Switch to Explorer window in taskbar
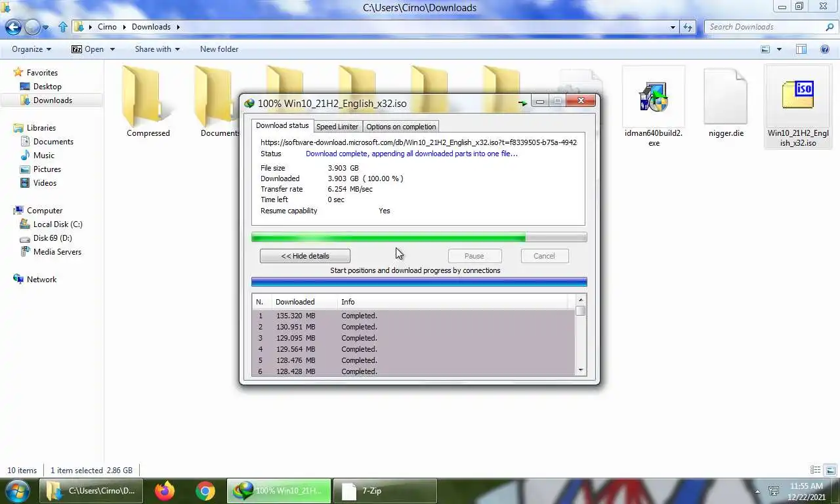This screenshot has width=840, height=504. pyautogui.click(x=91, y=491)
